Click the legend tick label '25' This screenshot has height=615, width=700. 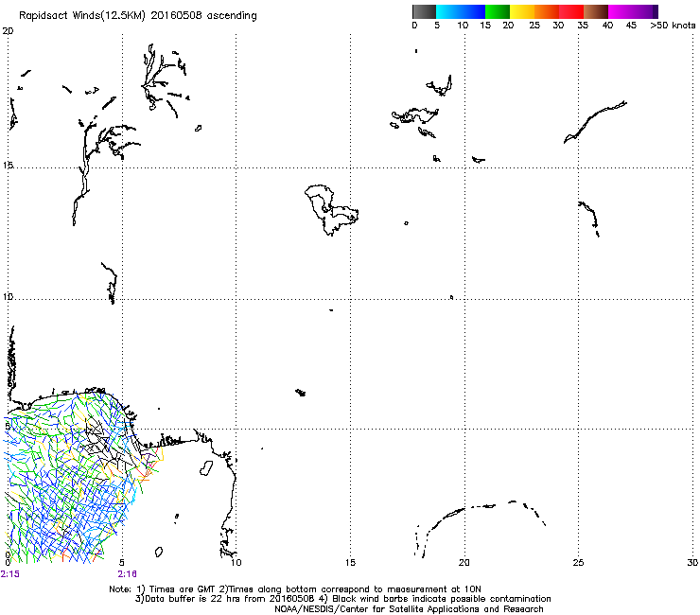tap(534, 26)
